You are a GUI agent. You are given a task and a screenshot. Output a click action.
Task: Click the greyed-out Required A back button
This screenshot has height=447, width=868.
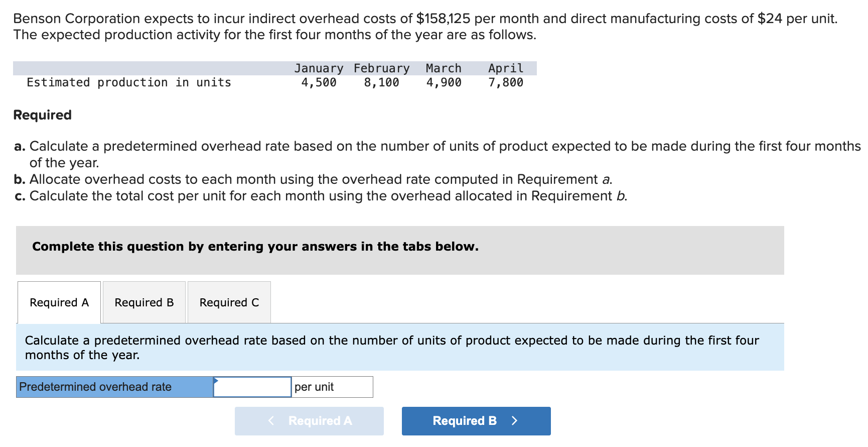pos(309,421)
